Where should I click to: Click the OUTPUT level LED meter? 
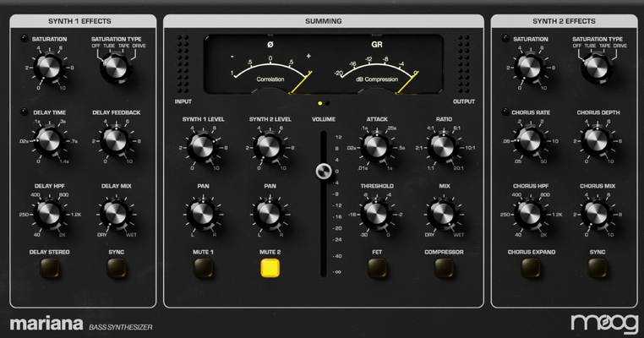(464, 64)
